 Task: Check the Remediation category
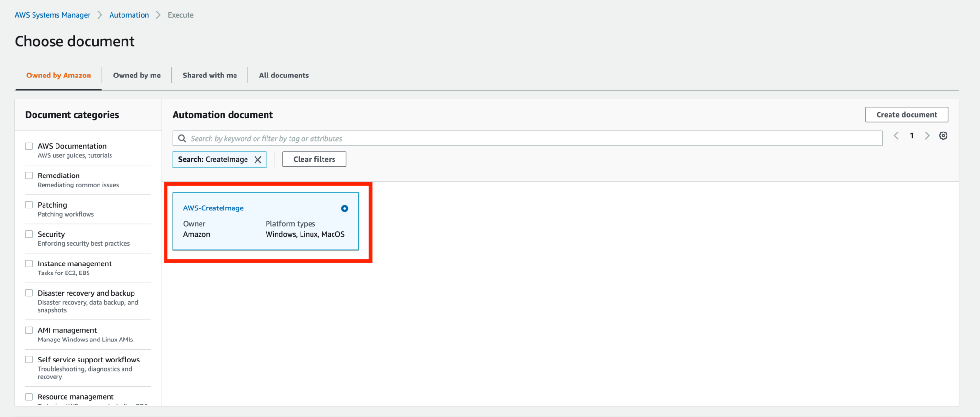[29, 176]
